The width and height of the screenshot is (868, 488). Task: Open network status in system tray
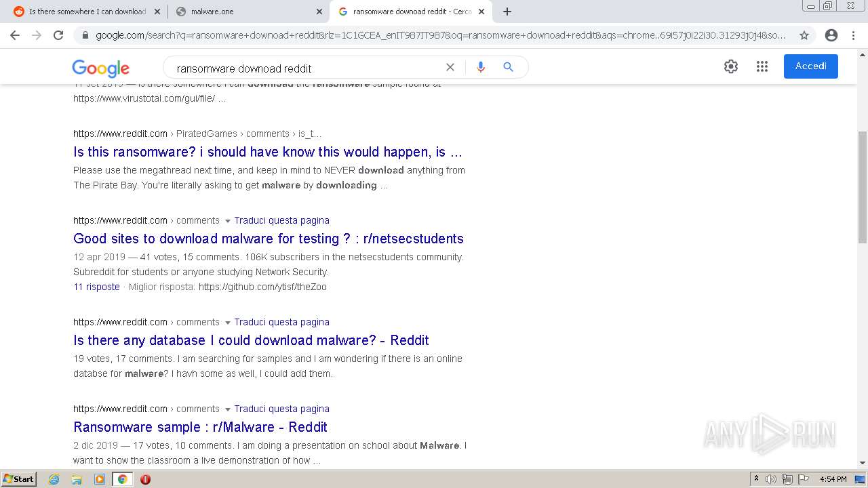click(x=787, y=479)
